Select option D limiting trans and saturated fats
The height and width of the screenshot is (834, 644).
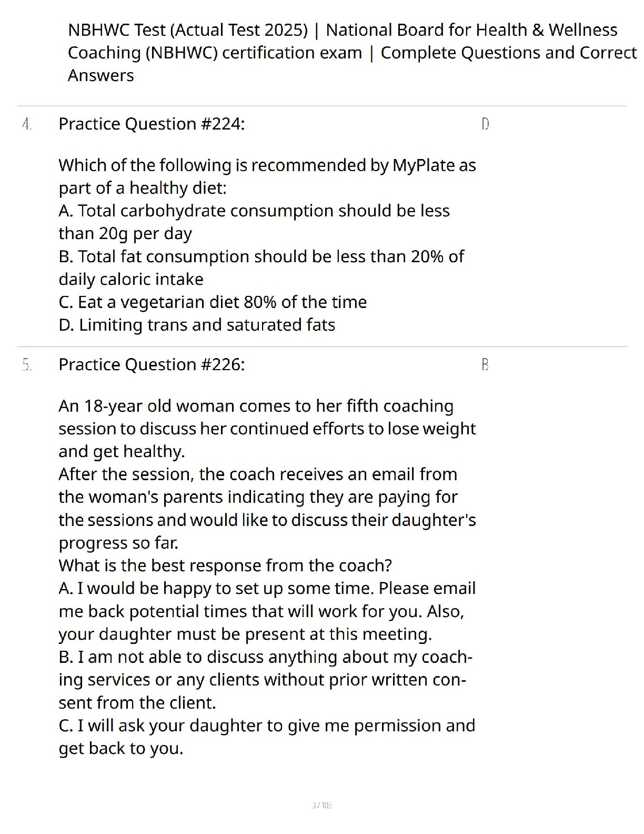coord(197,325)
